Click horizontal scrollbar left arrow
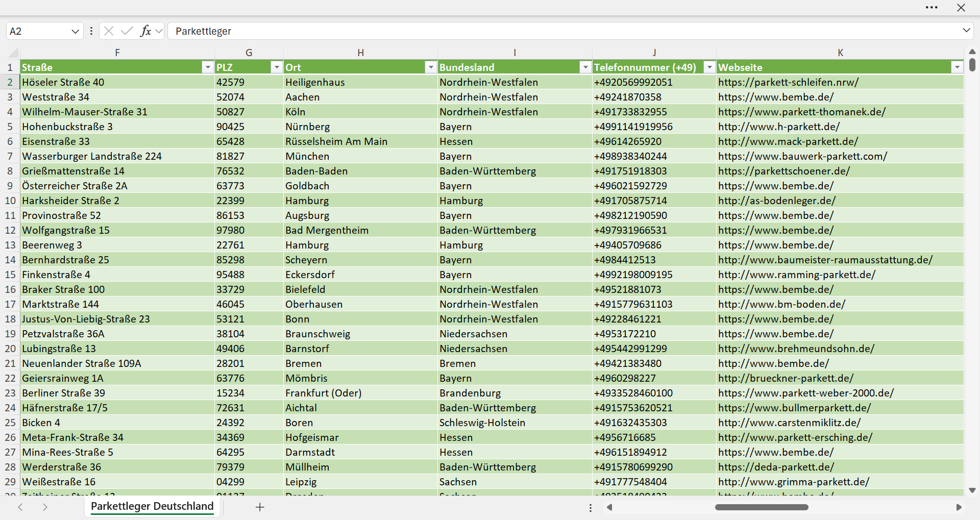The image size is (980, 520). 609,507
